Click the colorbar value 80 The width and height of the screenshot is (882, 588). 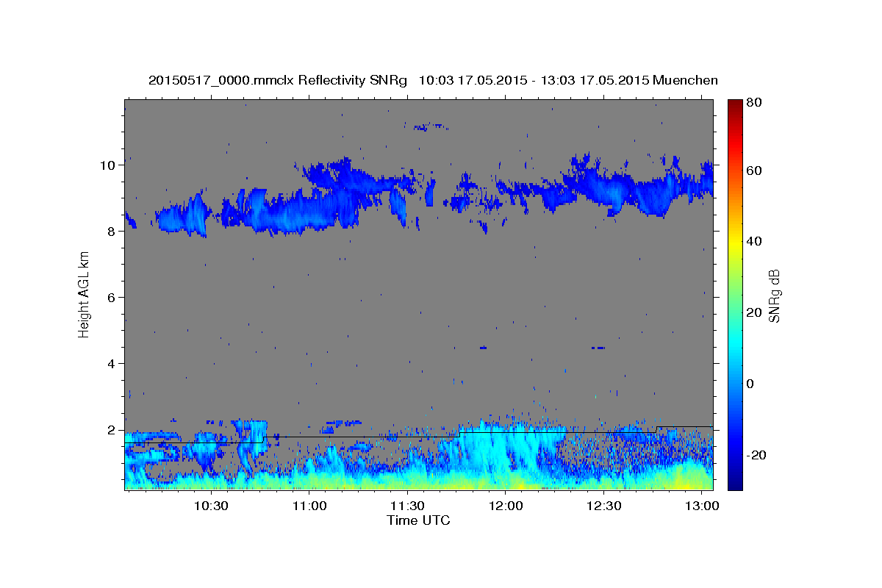(753, 103)
